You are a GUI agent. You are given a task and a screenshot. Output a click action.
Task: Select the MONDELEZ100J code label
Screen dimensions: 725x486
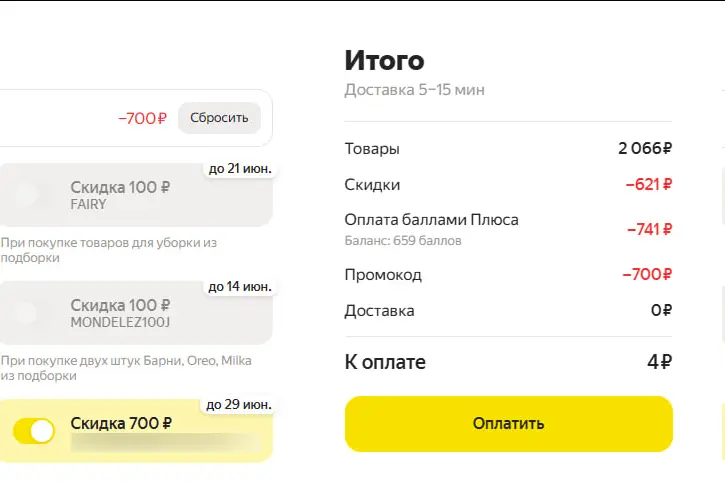click(x=120, y=322)
